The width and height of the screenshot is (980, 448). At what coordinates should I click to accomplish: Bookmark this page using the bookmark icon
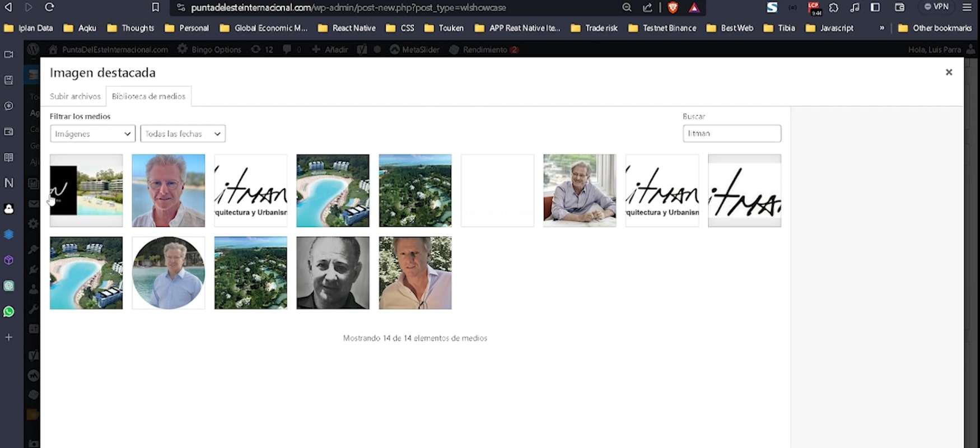tap(156, 7)
